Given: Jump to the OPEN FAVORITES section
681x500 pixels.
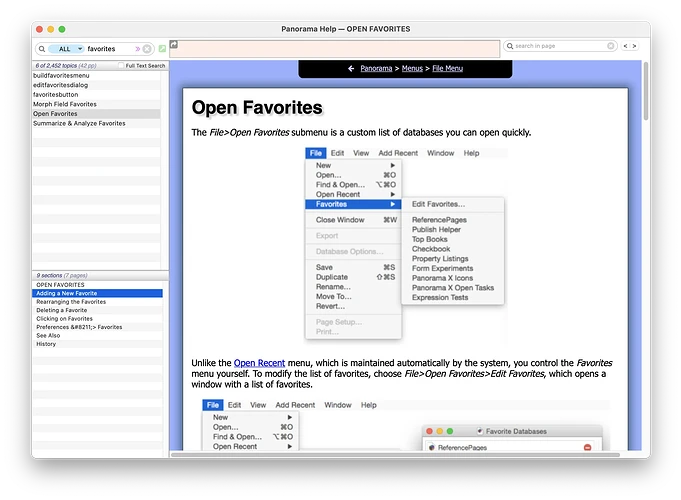Looking at the screenshot, I should [x=97, y=285].
